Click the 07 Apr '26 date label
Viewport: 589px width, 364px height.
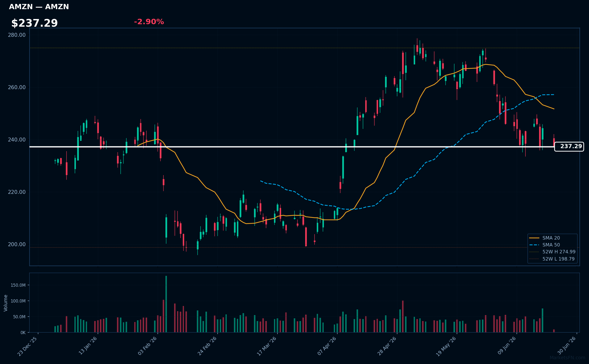[x=327, y=346]
